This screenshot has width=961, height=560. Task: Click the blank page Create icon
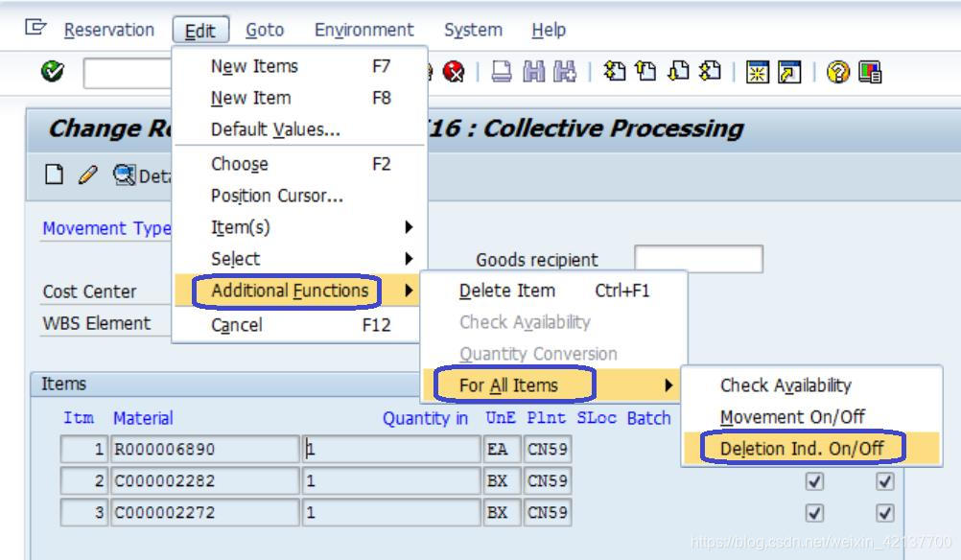(54, 175)
